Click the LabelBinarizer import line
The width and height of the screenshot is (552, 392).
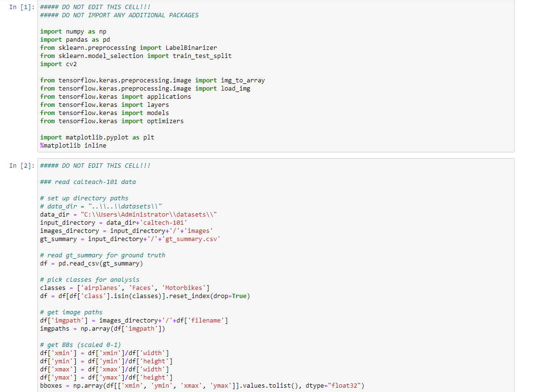(x=128, y=47)
